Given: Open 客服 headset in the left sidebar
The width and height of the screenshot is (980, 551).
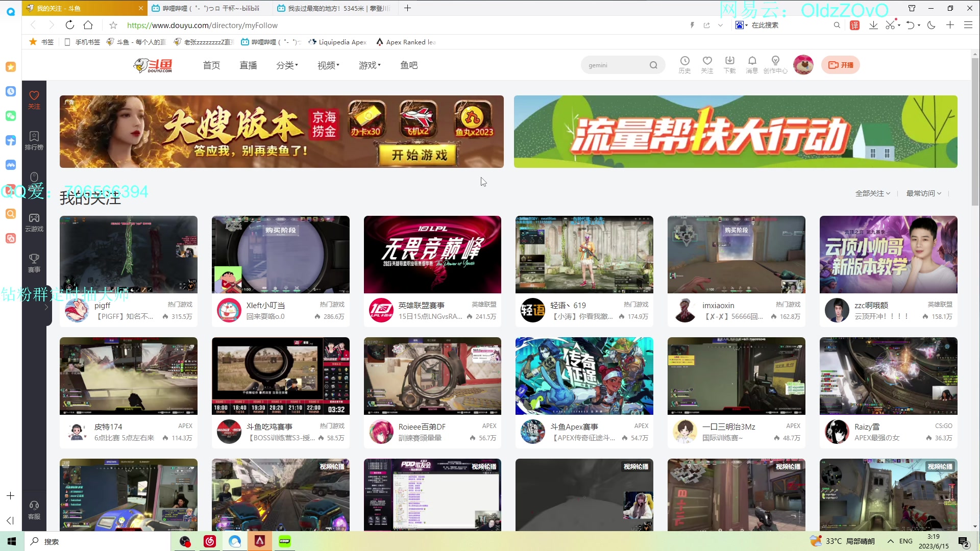Looking at the screenshot, I should pyautogui.click(x=34, y=510).
